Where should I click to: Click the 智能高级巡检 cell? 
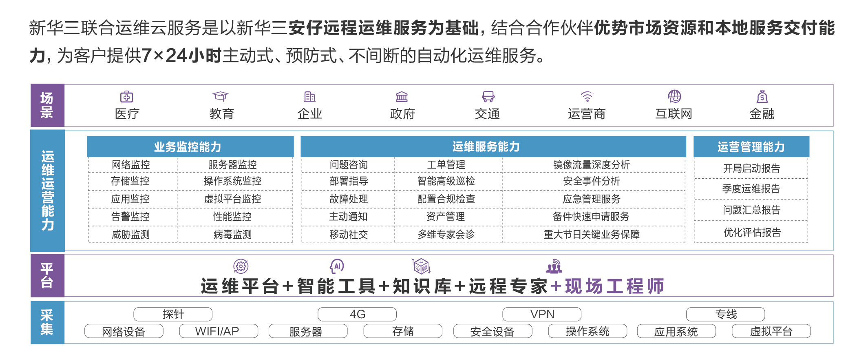click(448, 181)
